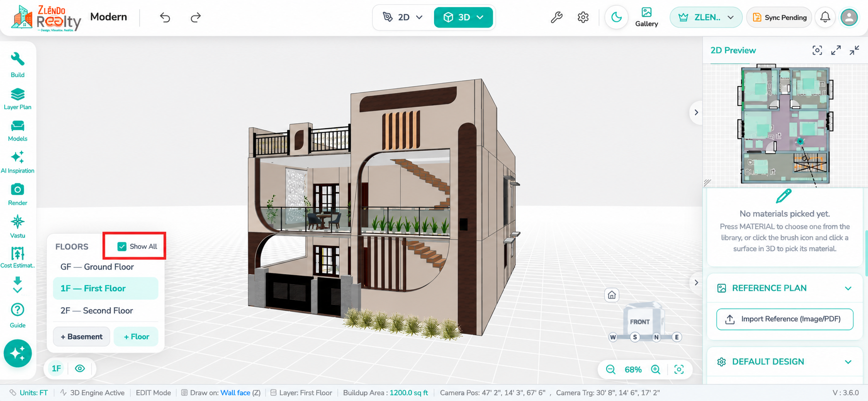Open the Layer Plan panel
Viewport: 868px width, 401px height.
click(17, 99)
